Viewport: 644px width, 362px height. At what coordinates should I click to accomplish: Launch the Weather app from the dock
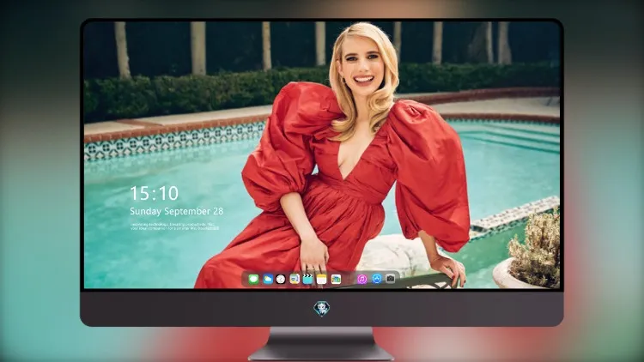coord(268,280)
